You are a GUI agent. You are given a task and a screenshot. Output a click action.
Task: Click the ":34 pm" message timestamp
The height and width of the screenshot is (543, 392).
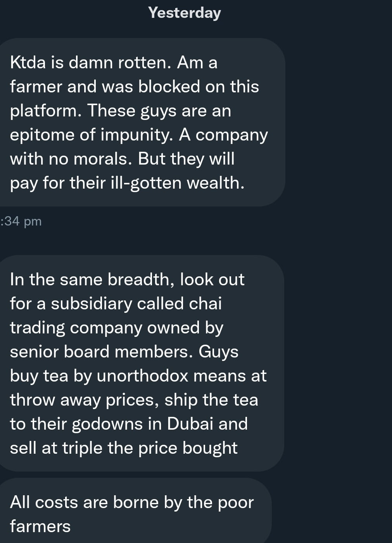[x=21, y=221]
